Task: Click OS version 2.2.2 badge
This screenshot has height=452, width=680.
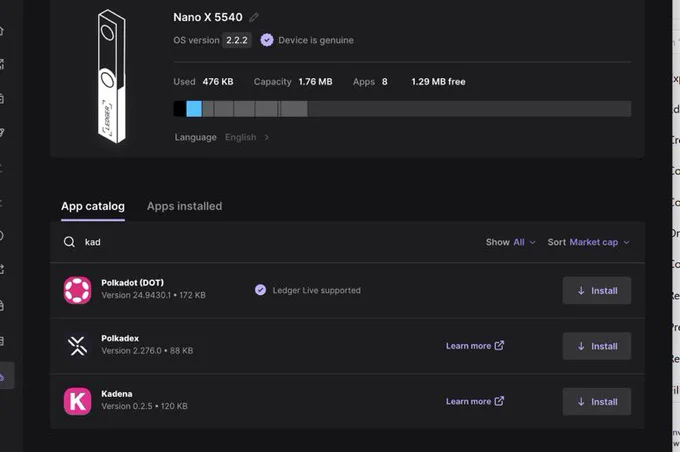Action: (237, 40)
